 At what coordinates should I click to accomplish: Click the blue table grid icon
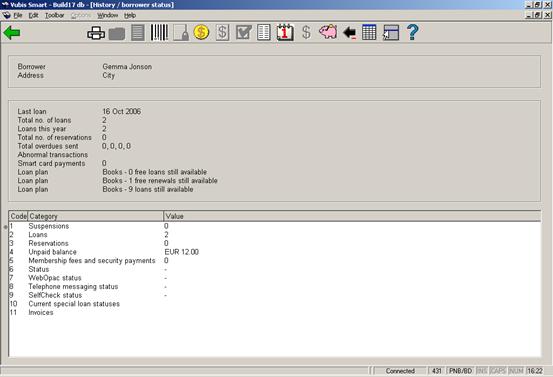(x=369, y=32)
